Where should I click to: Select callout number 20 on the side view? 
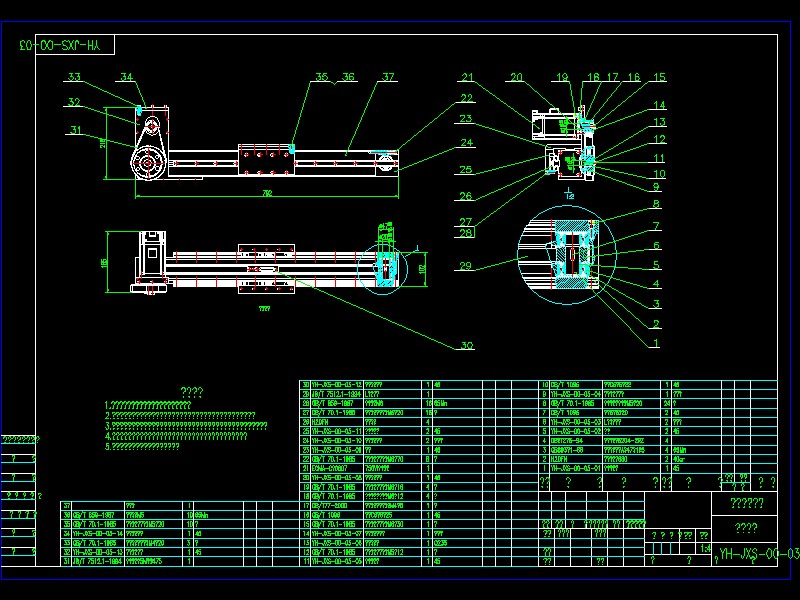click(x=516, y=77)
